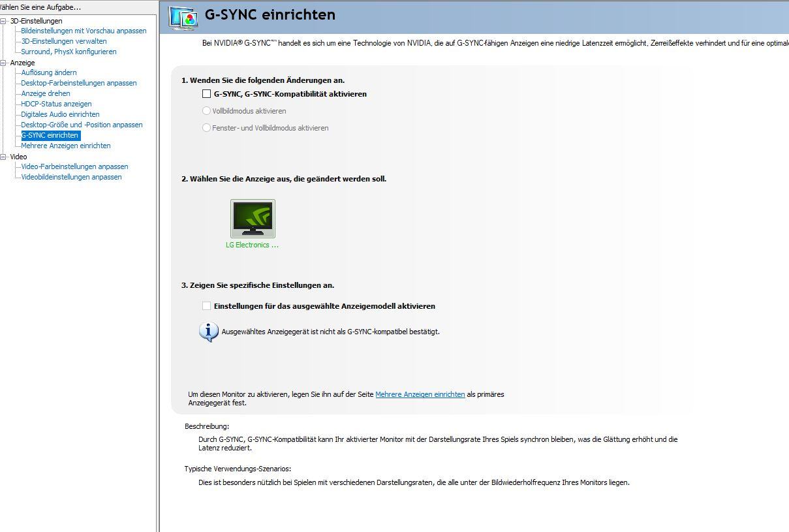
Task: Click the Typische Verwendungs-Szenarios: heading
Action: [238, 469]
